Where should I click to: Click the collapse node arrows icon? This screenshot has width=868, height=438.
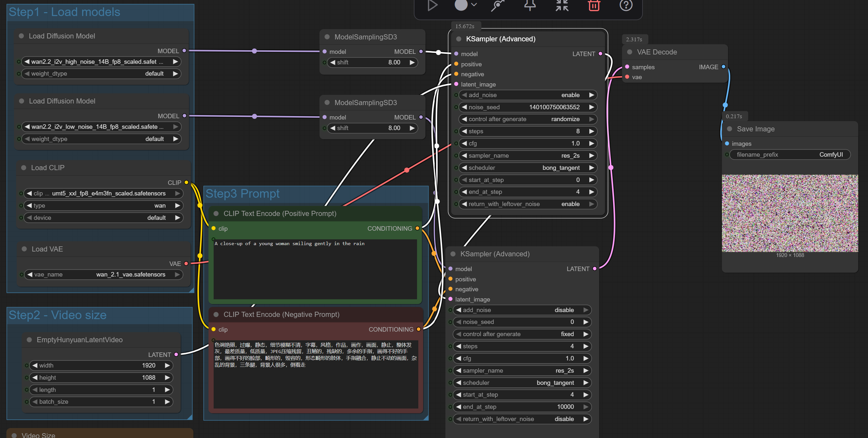(562, 5)
